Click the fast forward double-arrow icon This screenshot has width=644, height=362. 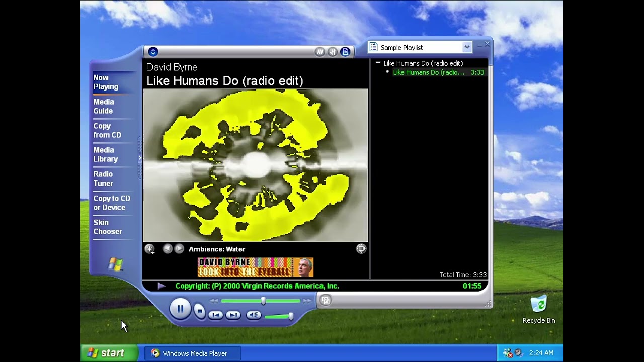[307, 301]
